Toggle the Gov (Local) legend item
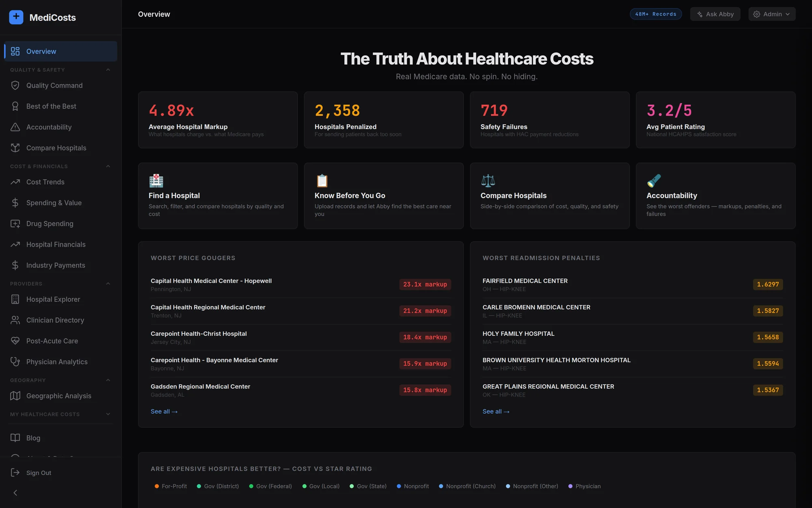The width and height of the screenshot is (812, 508). coord(321,486)
